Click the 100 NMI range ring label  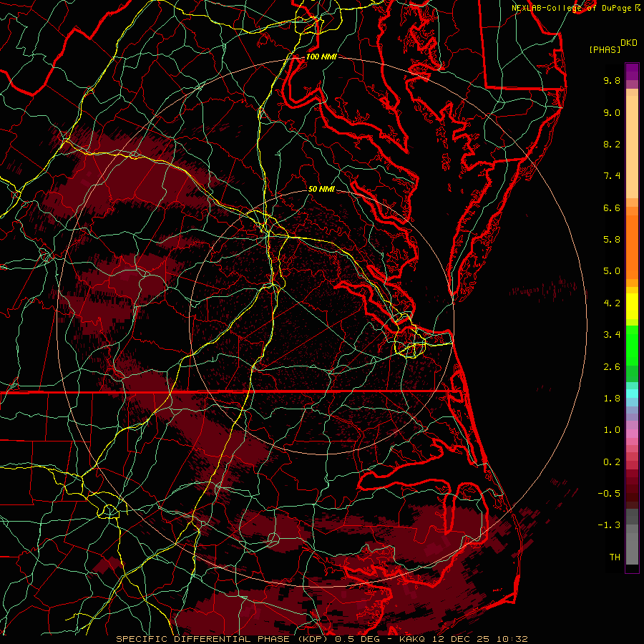tap(321, 57)
